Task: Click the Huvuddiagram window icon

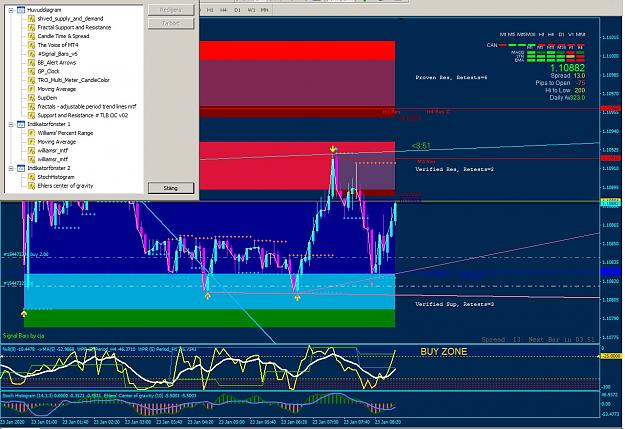Action: click(x=21, y=10)
